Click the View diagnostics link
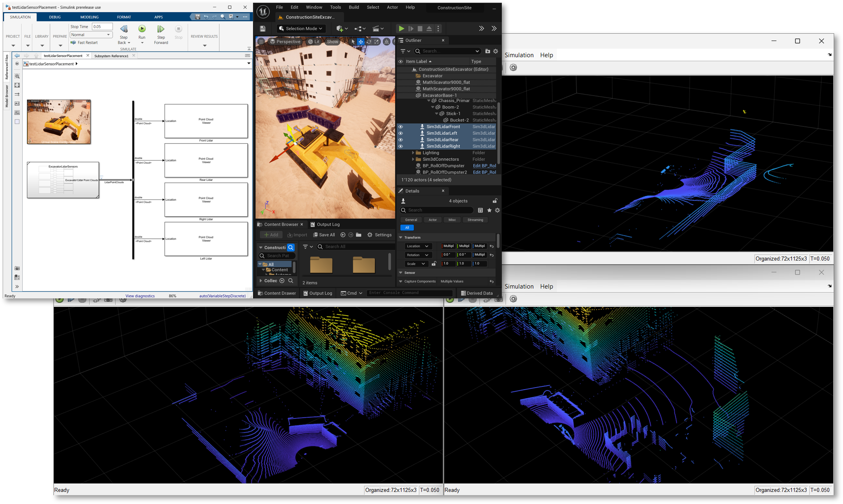The width and height of the screenshot is (843, 504). 140,296
